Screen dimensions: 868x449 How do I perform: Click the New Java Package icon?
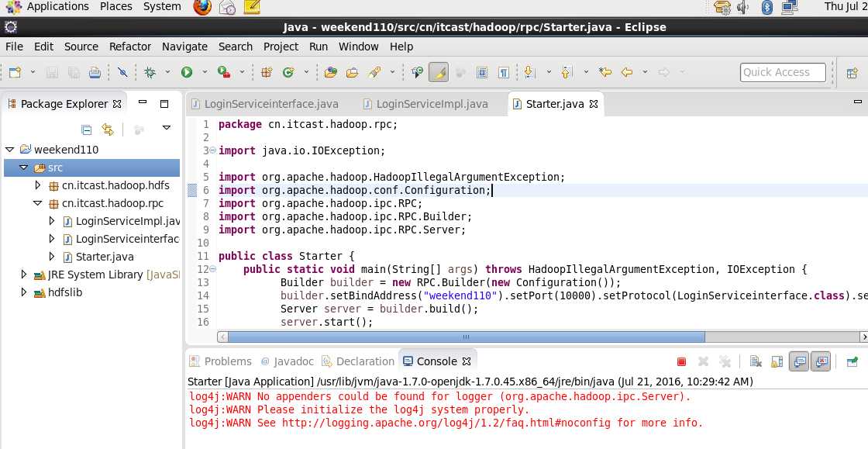267,72
